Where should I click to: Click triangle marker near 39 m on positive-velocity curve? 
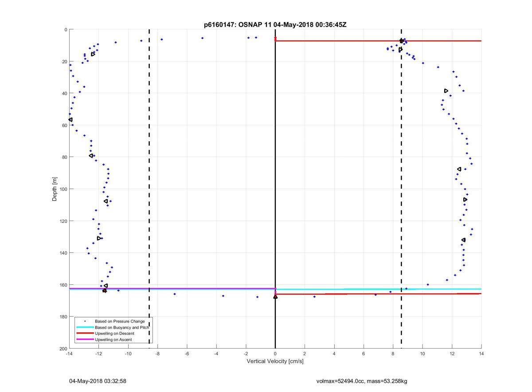[x=446, y=91]
